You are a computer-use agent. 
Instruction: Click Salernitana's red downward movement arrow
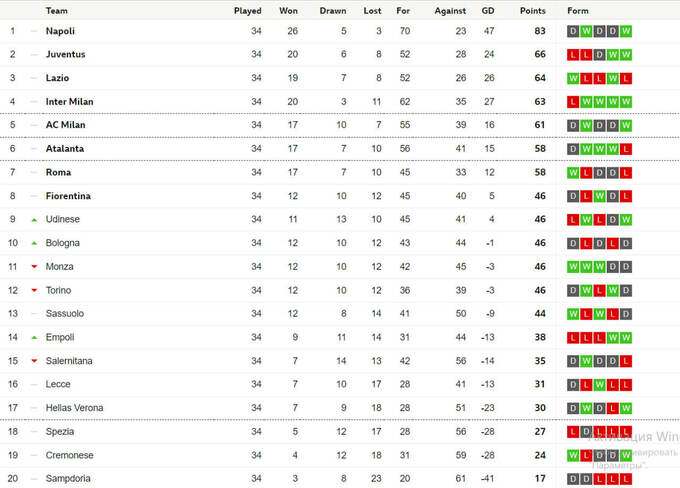(x=34, y=361)
